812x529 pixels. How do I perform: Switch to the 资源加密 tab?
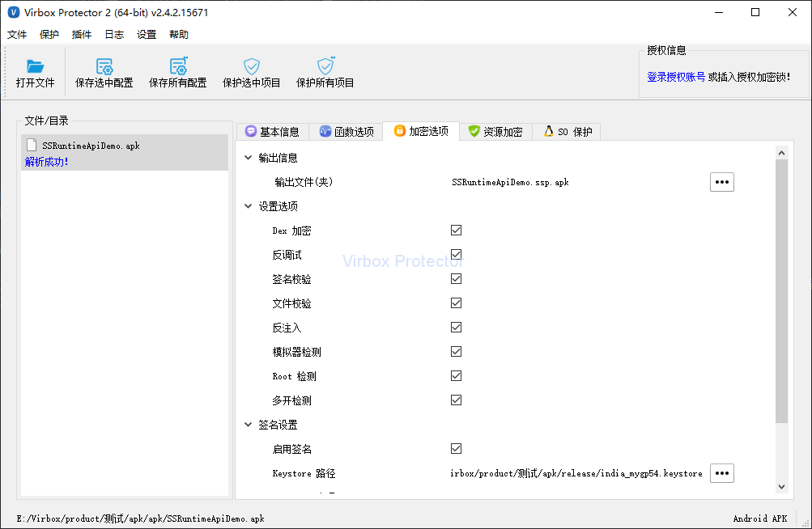click(495, 132)
